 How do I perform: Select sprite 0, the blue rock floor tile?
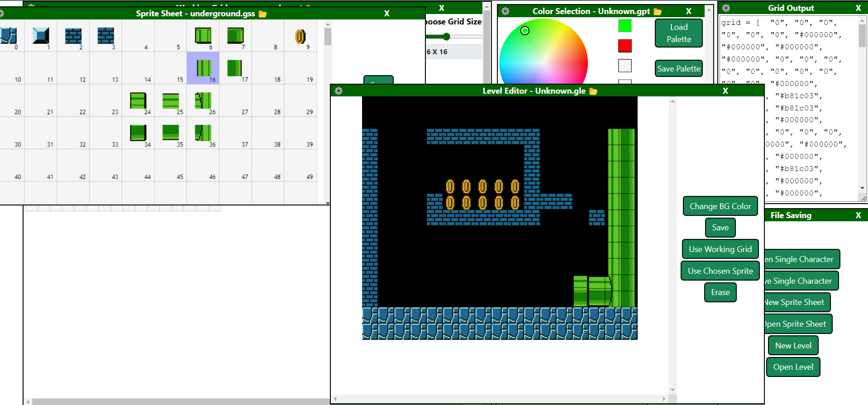click(9, 35)
